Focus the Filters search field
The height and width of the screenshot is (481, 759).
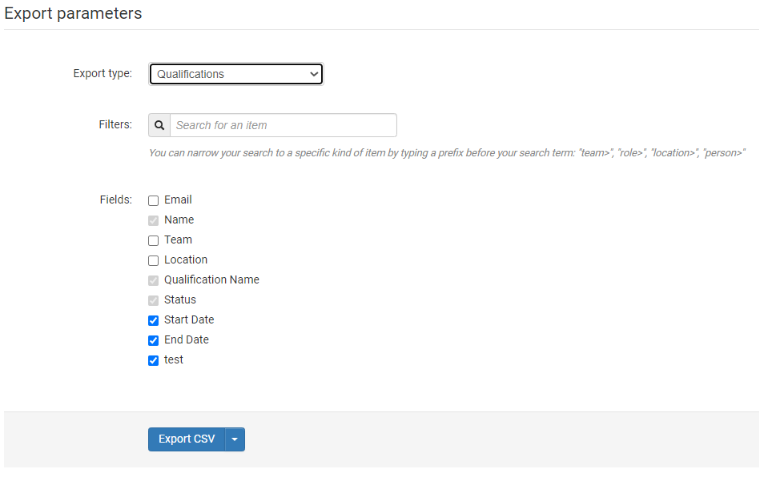tap(283, 125)
